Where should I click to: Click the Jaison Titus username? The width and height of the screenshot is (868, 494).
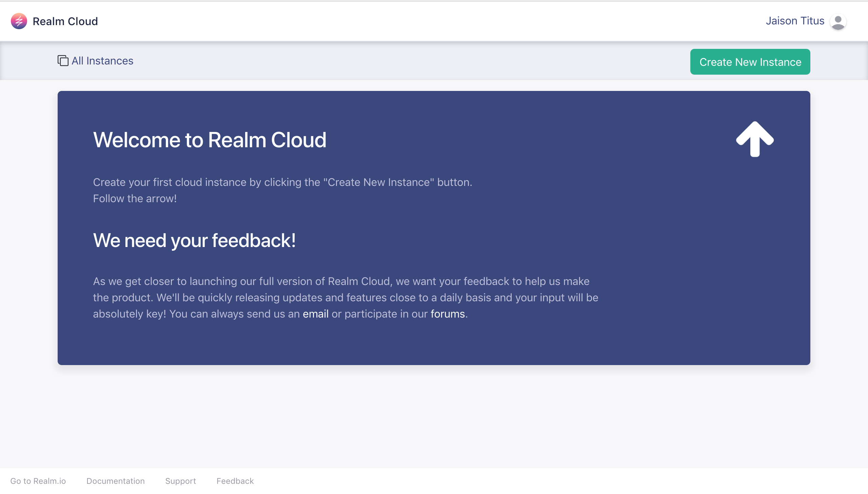click(795, 21)
